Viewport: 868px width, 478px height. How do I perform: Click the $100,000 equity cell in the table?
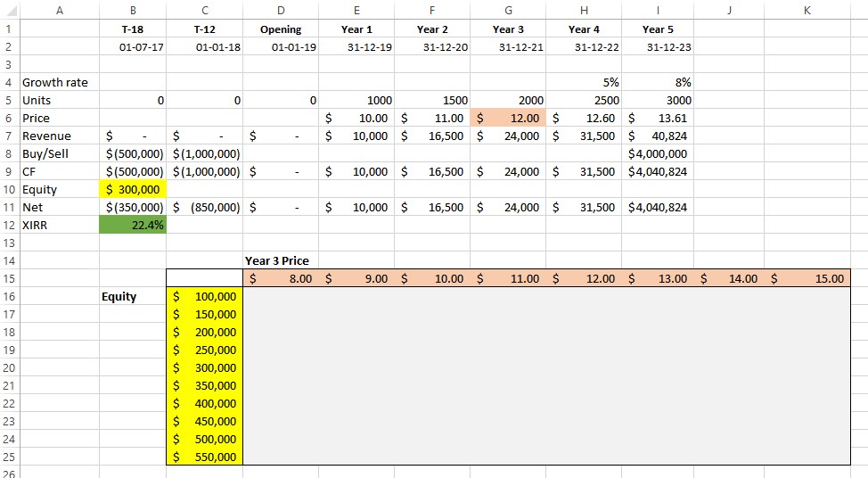(x=205, y=296)
